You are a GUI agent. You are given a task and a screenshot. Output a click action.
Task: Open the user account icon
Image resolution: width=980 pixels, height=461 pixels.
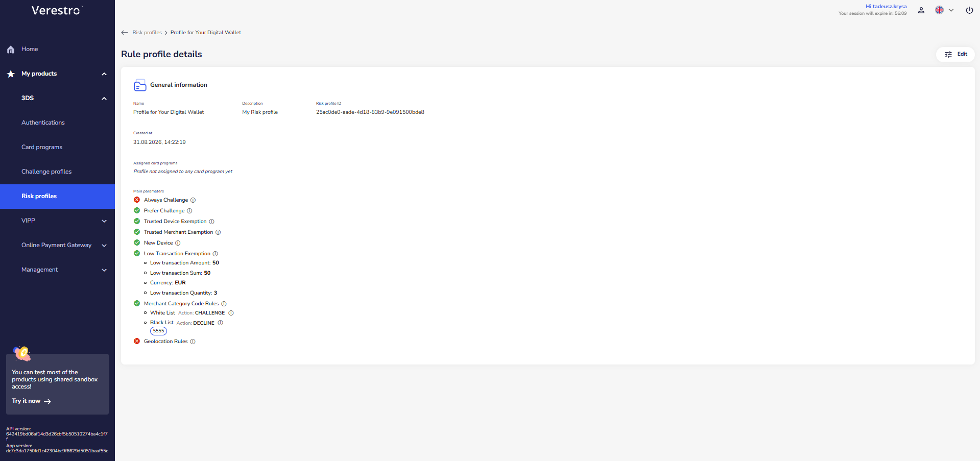click(921, 10)
